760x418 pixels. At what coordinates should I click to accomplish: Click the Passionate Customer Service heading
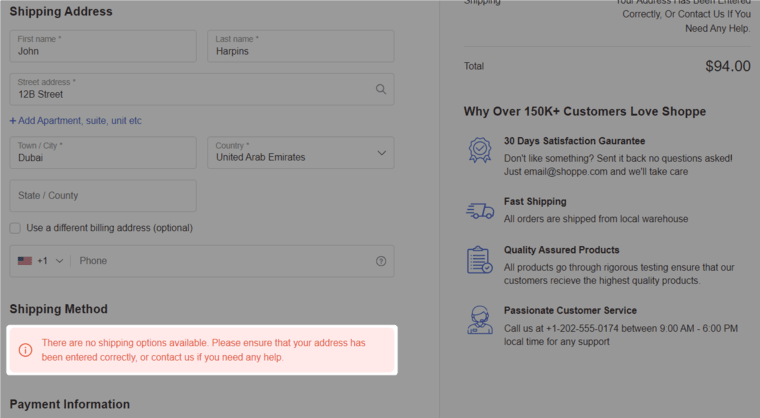[570, 310]
